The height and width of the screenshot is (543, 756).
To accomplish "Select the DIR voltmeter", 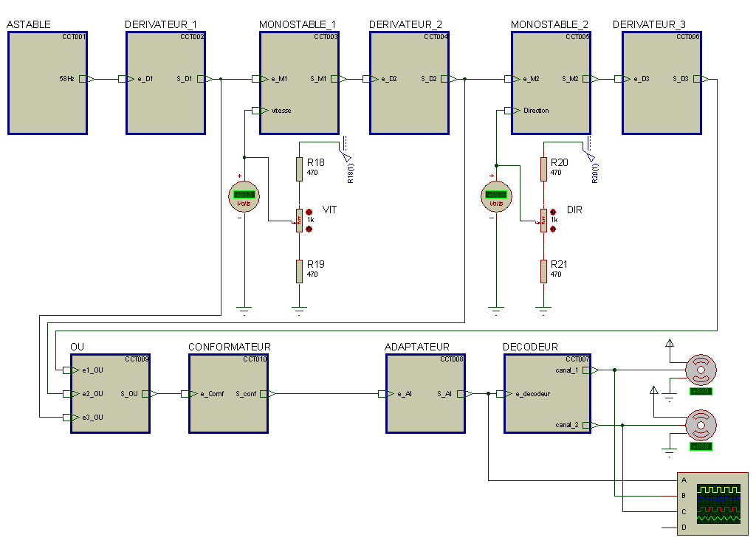I will coord(496,196).
